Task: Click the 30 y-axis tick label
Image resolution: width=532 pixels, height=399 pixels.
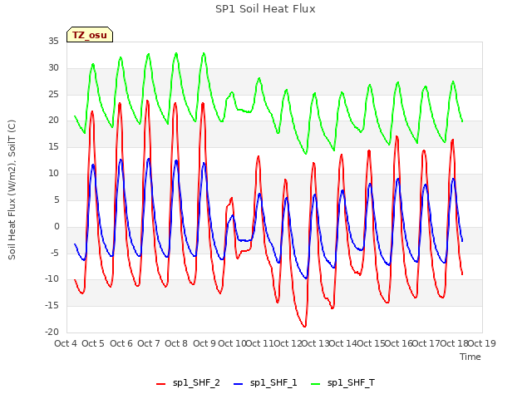Action: click(53, 67)
